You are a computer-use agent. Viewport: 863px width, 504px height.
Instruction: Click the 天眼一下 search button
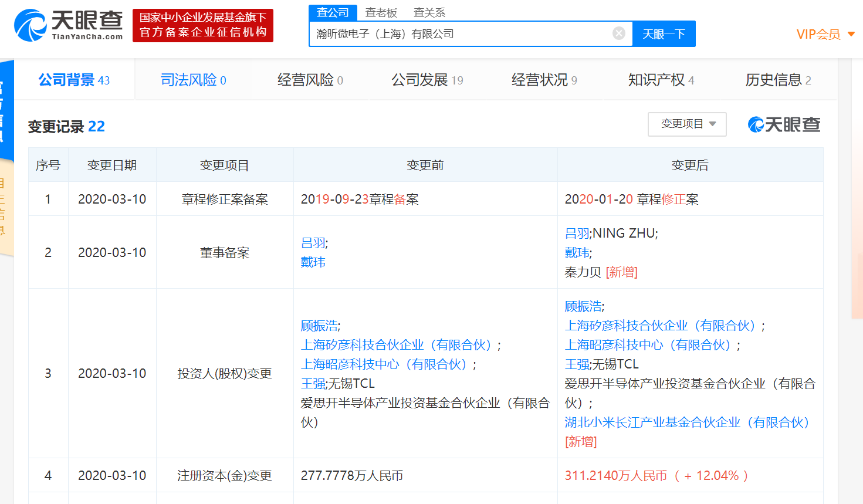click(664, 34)
